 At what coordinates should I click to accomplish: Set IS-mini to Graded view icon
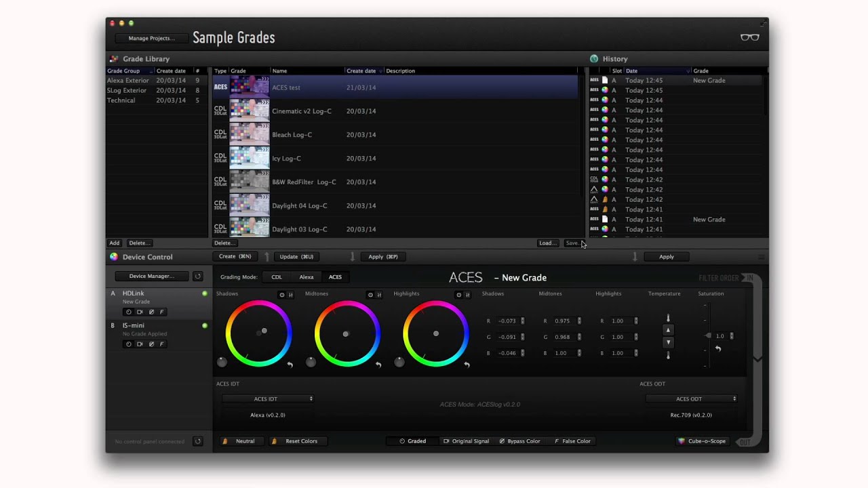(x=128, y=344)
